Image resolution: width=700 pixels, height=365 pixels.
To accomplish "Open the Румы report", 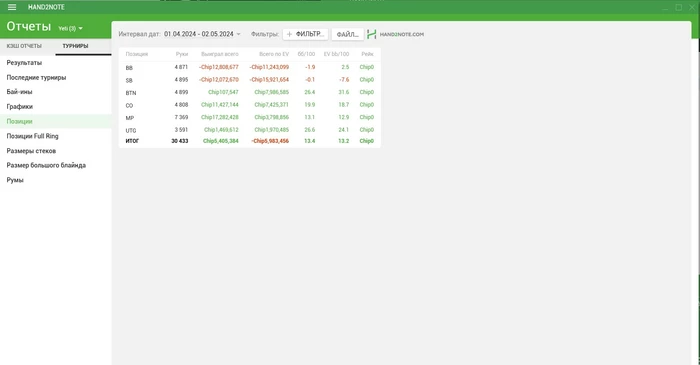I will tap(15, 180).
